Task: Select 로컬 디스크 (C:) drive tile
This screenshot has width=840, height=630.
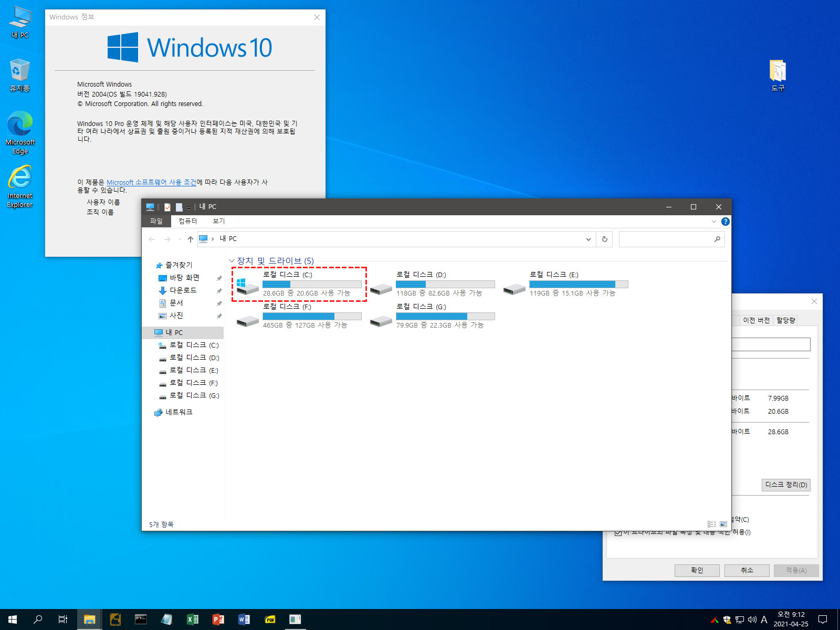Action: coord(299,284)
